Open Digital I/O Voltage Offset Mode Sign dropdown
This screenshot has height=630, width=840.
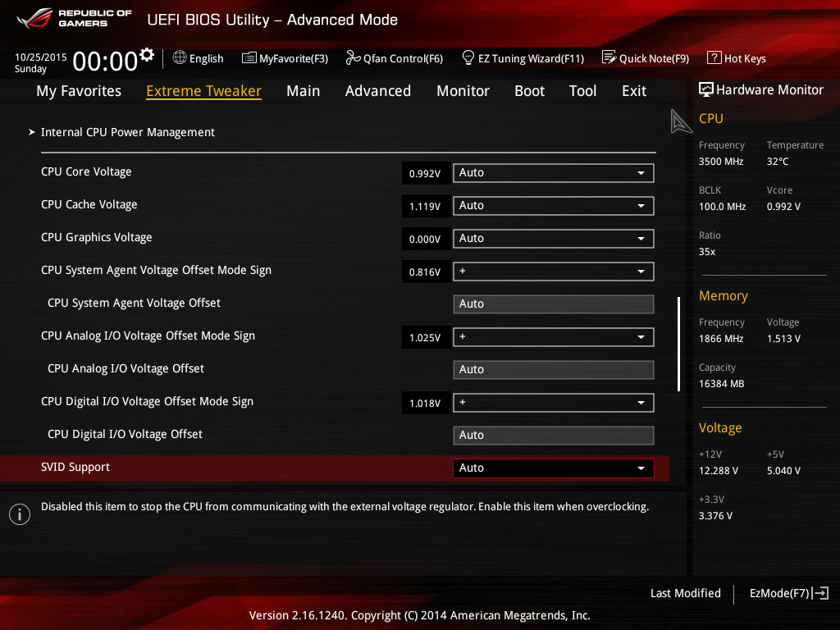(x=554, y=403)
